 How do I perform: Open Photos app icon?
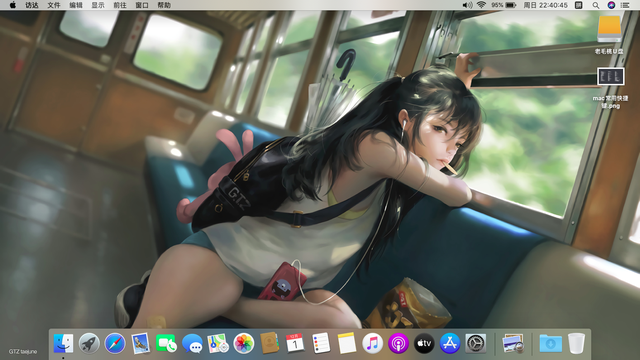click(244, 343)
